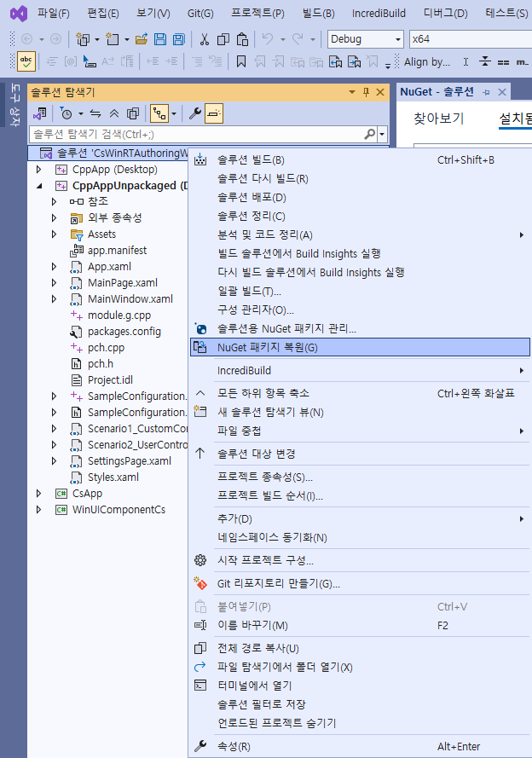Image resolution: width=532 pixels, height=758 pixels.
Task: Click the New Project toolbar icon
Action: pyautogui.click(x=83, y=39)
